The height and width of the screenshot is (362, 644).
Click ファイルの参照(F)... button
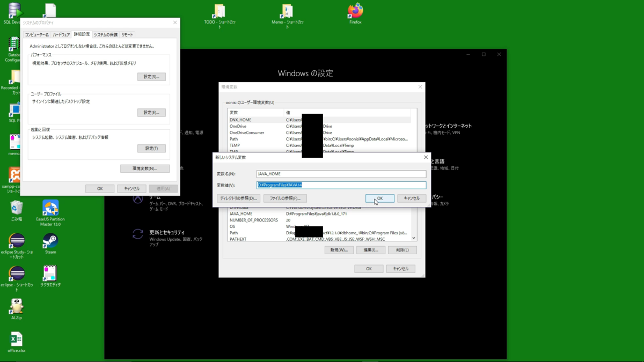coord(285,198)
